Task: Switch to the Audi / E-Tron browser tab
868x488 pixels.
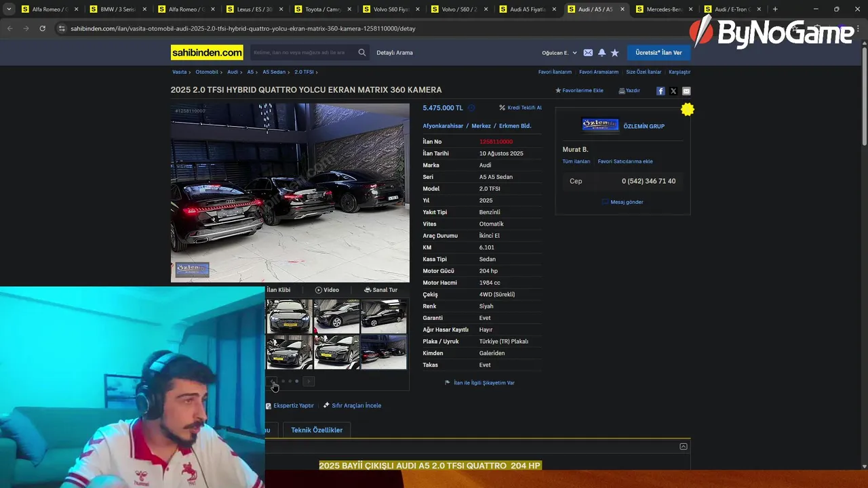Action: [x=732, y=9]
